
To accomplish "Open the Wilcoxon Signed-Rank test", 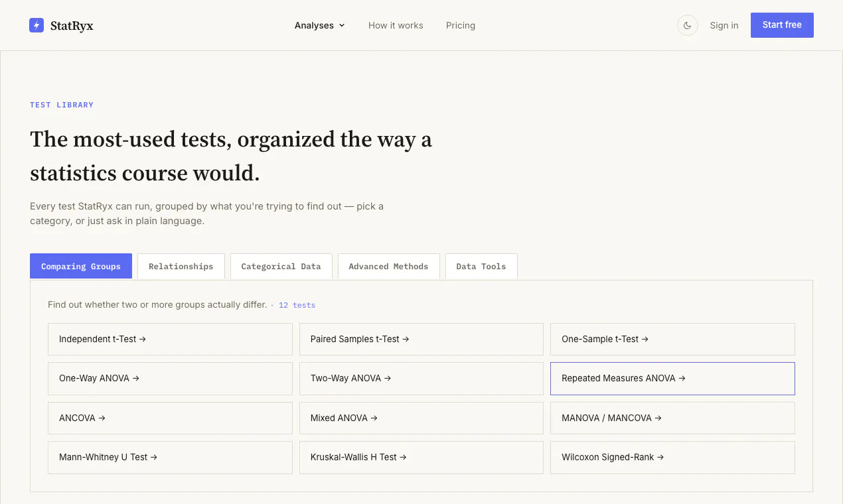I will (x=672, y=458).
